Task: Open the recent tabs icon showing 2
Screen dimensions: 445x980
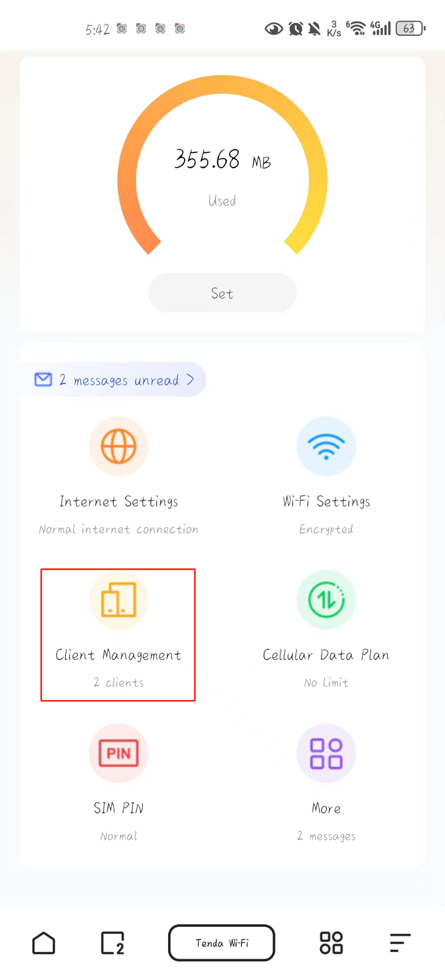Action: 113,943
